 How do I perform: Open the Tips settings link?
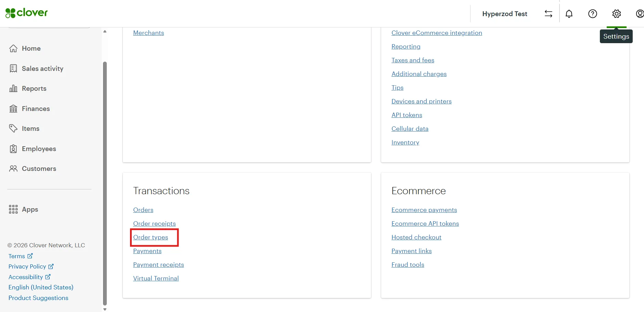click(397, 88)
